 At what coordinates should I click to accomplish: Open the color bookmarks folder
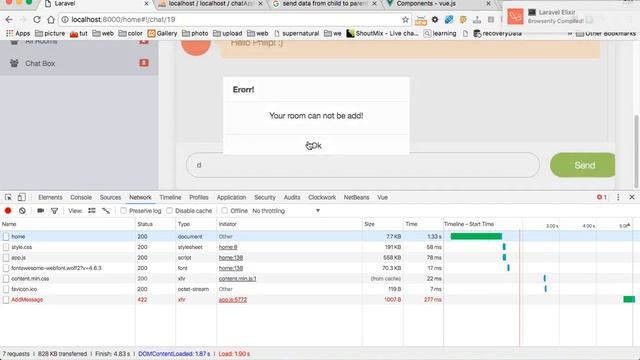tap(131, 33)
